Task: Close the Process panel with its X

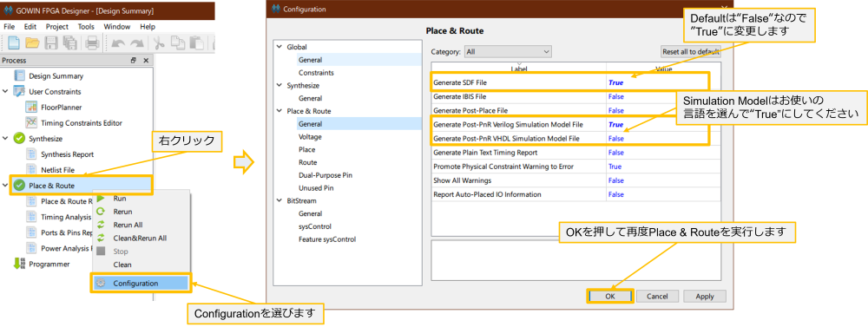Action: click(146, 61)
